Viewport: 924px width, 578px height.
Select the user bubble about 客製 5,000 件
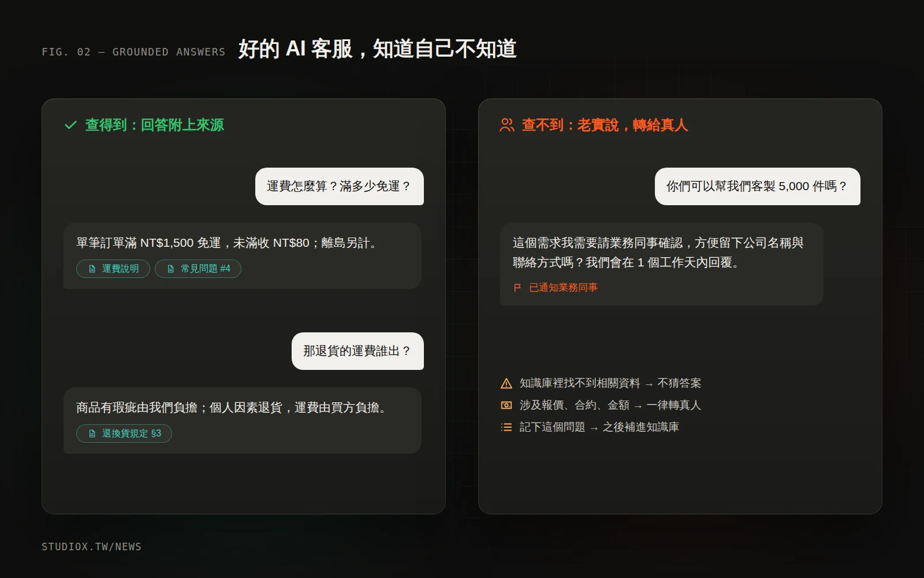coord(758,186)
